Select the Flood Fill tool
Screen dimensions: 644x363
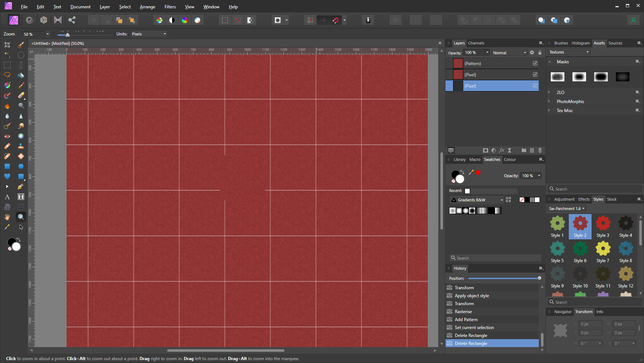[x=21, y=75]
